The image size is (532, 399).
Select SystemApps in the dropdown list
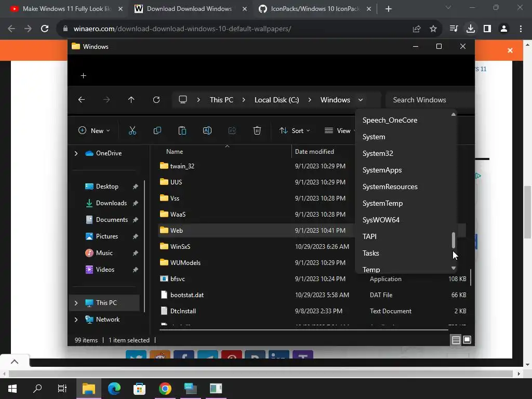click(x=382, y=170)
